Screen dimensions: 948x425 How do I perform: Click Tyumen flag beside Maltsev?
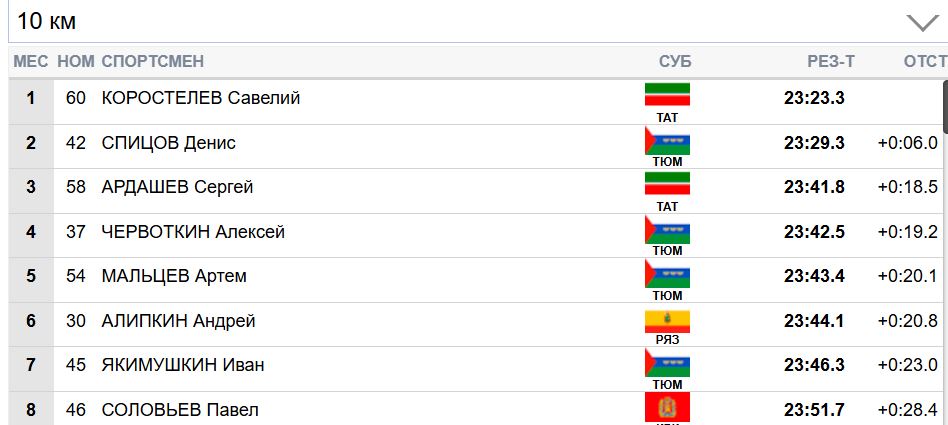click(667, 273)
